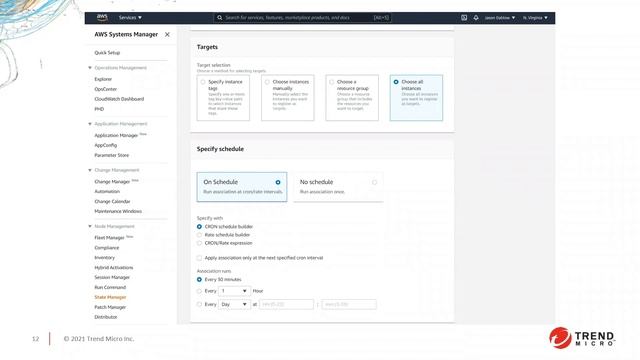Image resolution: width=640 pixels, height=360 pixels.
Task: Open Parameter Store in sidebar
Action: pyautogui.click(x=111, y=155)
